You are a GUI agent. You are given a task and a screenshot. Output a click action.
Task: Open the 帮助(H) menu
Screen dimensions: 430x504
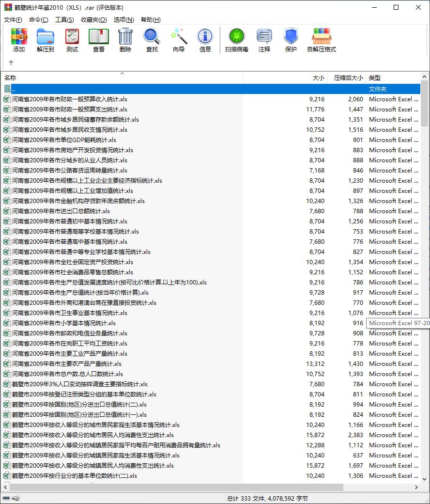click(151, 19)
